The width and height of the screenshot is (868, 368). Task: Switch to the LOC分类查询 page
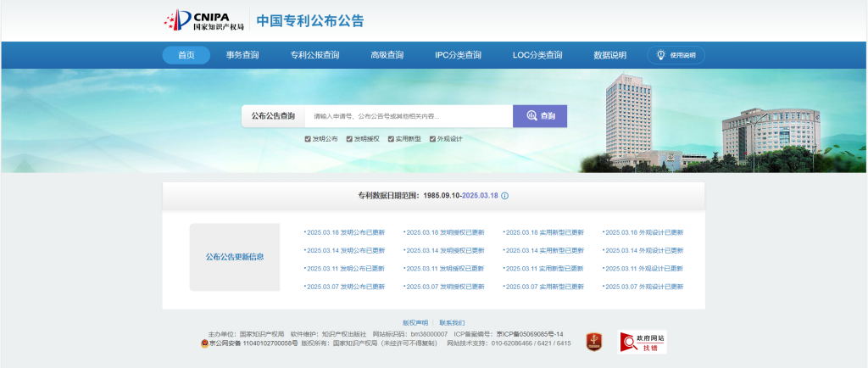coord(537,55)
